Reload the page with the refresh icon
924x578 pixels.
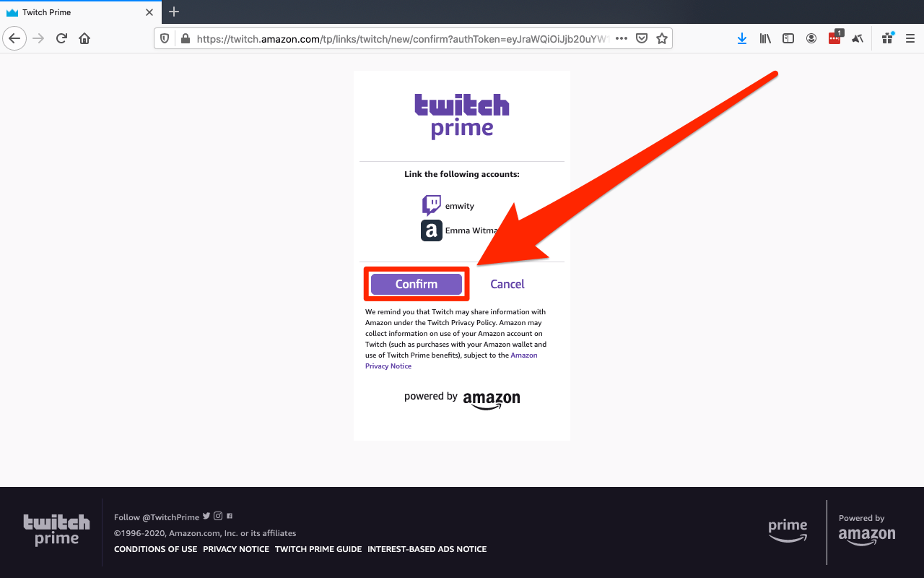click(x=61, y=38)
